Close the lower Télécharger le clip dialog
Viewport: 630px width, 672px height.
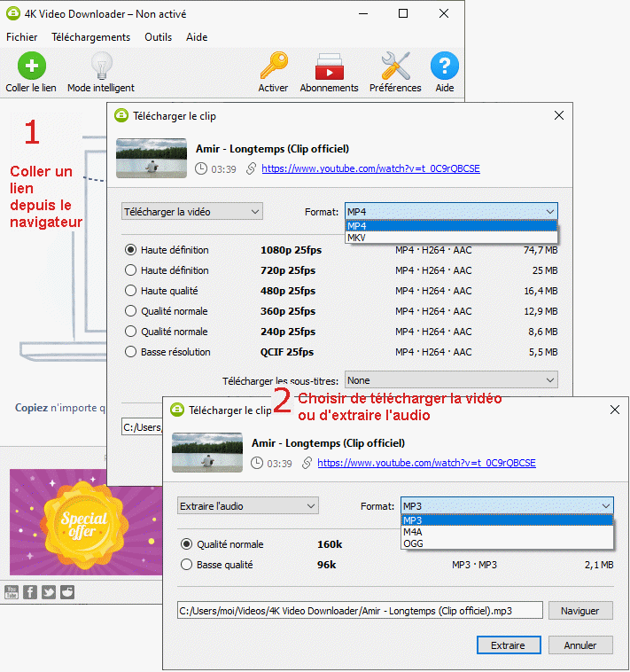click(x=615, y=410)
